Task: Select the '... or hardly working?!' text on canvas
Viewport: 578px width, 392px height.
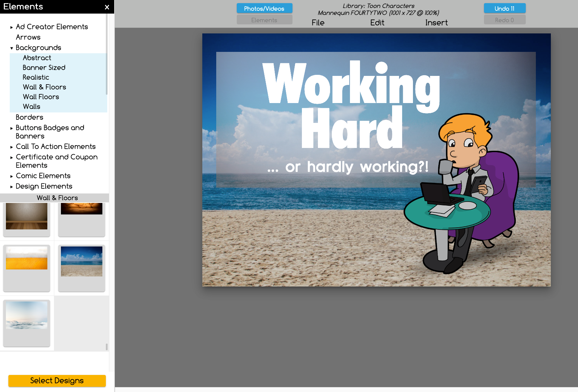Action: click(348, 167)
